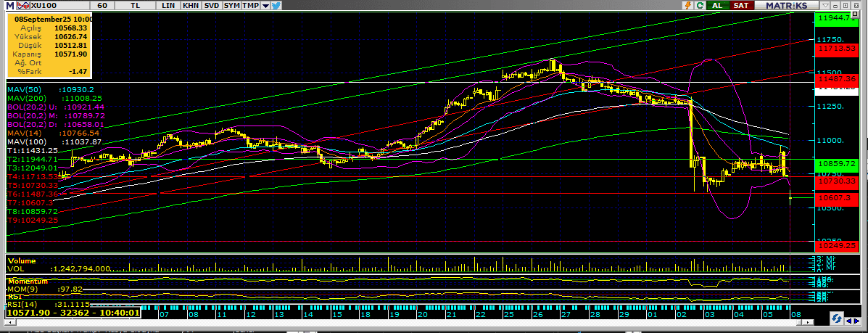The image size is (868, 333).
Task: Share chart via Twitter bird icon
Action: 277,5
